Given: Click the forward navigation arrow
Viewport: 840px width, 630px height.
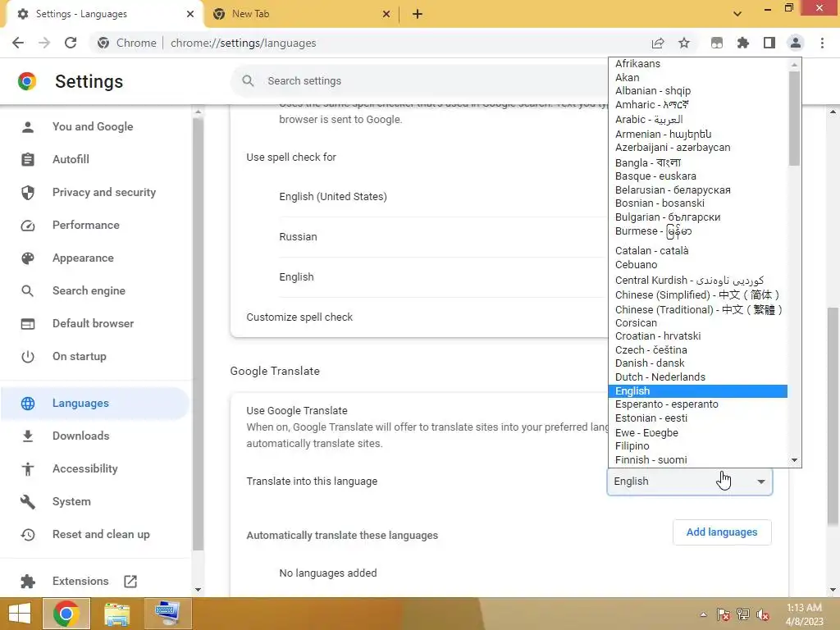Looking at the screenshot, I should click(x=44, y=43).
